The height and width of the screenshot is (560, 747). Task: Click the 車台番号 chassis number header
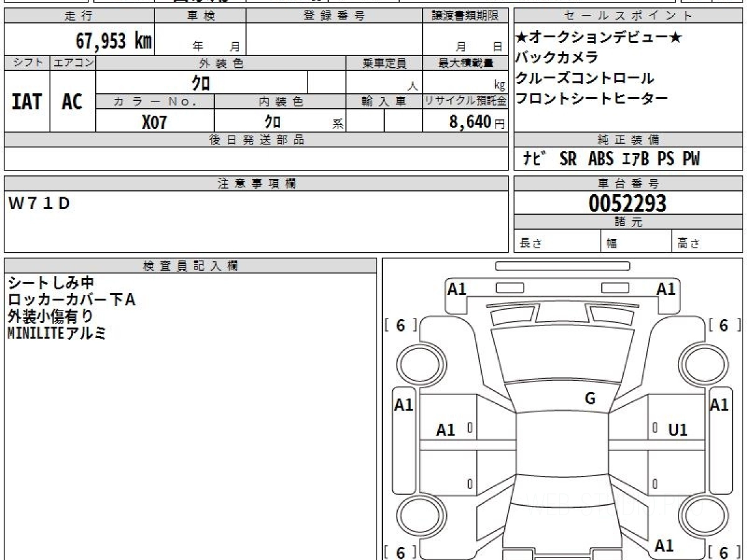point(628,184)
